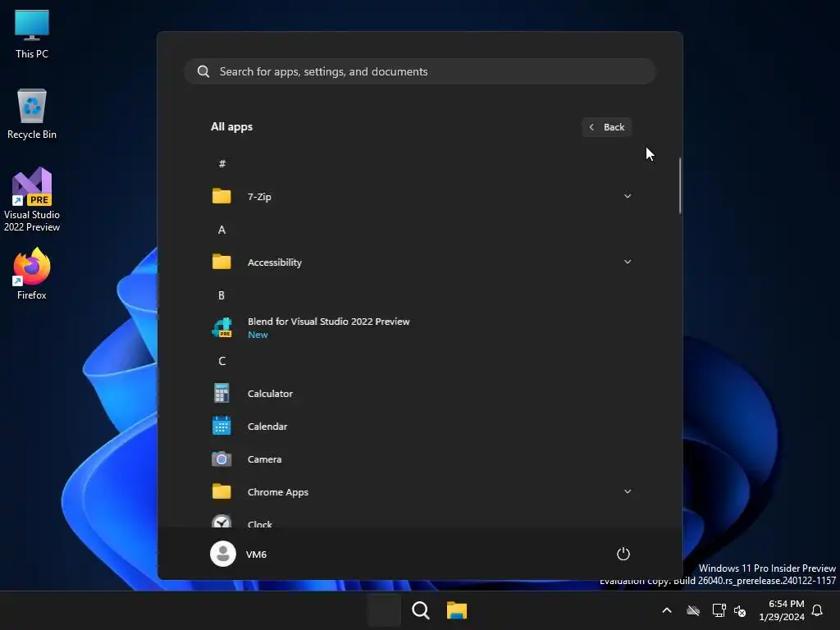Click the All apps list scrollbar
This screenshot has width=840, height=630.
coord(680,186)
